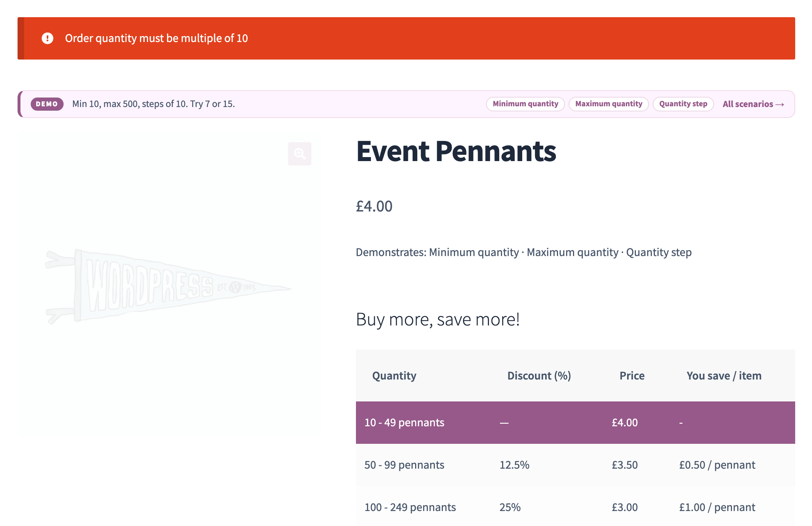Screen dimensions: 812x526
Task: Click the Discount (%) column header
Action: [539, 376]
